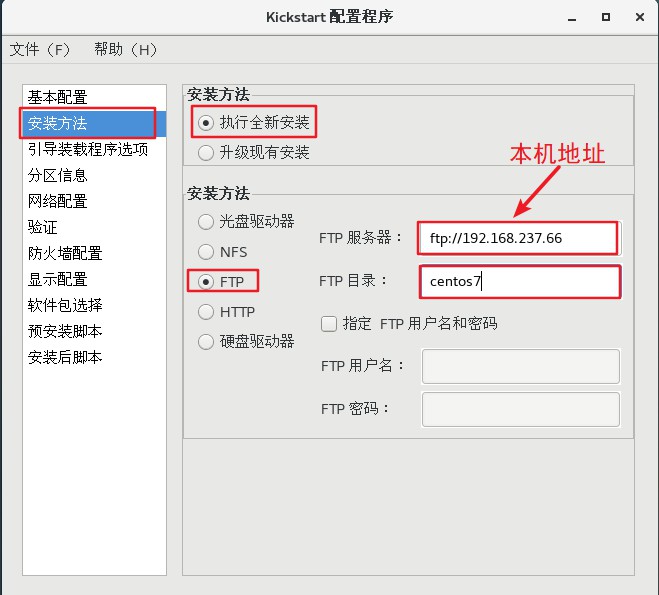This screenshot has width=659, height=595.
Task: Select 基本配置 in the sidebar list
Action: 95,97
